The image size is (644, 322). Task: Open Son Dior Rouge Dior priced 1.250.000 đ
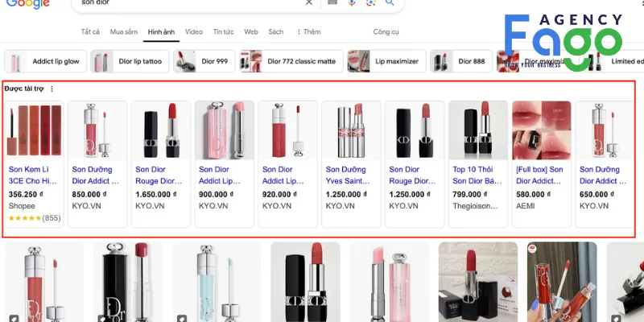412,175
